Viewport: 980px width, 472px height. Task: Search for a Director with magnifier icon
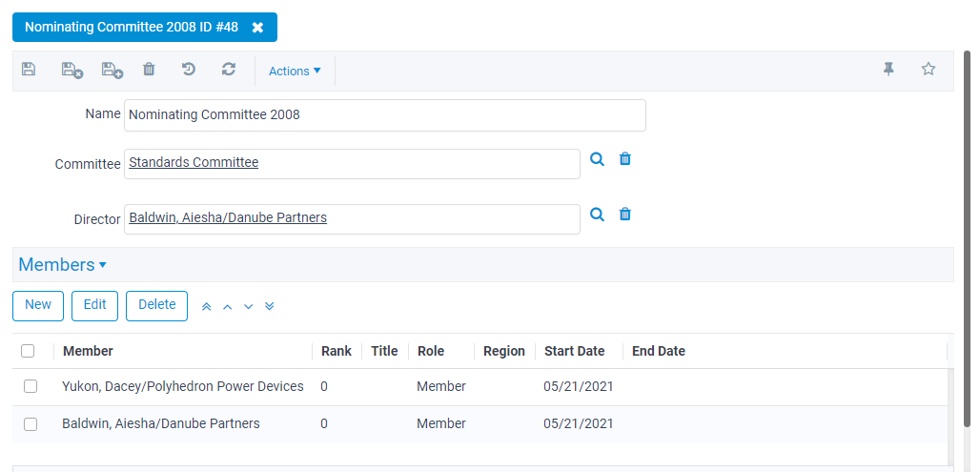click(x=598, y=215)
